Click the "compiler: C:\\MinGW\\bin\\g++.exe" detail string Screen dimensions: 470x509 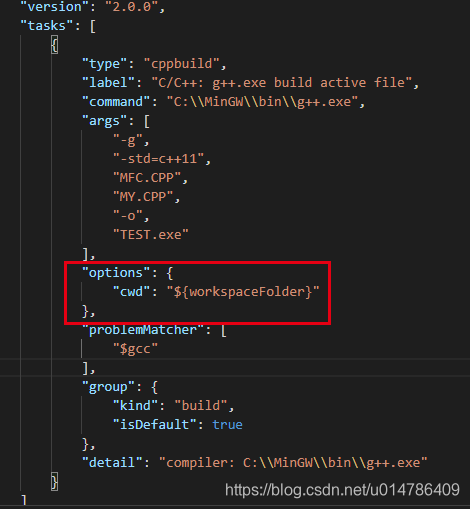click(293, 463)
